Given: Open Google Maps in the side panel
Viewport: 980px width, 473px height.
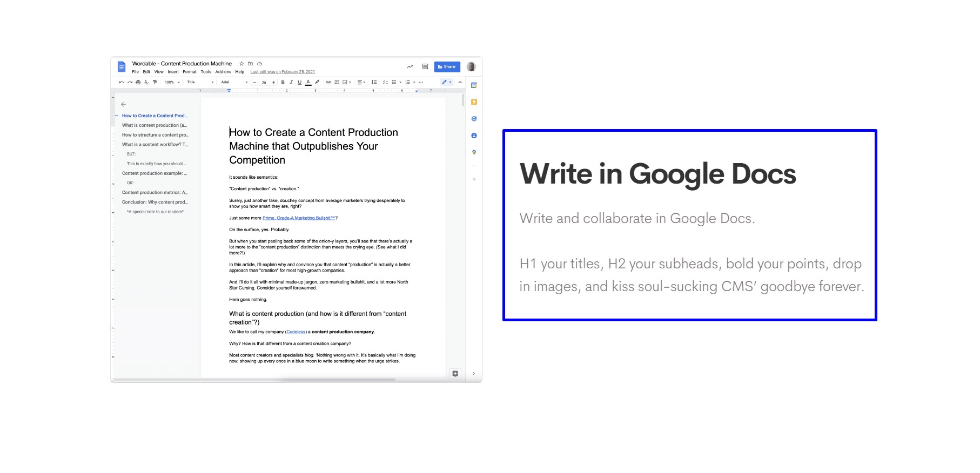Looking at the screenshot, I should pyautogui.click(x=474, y=153).
